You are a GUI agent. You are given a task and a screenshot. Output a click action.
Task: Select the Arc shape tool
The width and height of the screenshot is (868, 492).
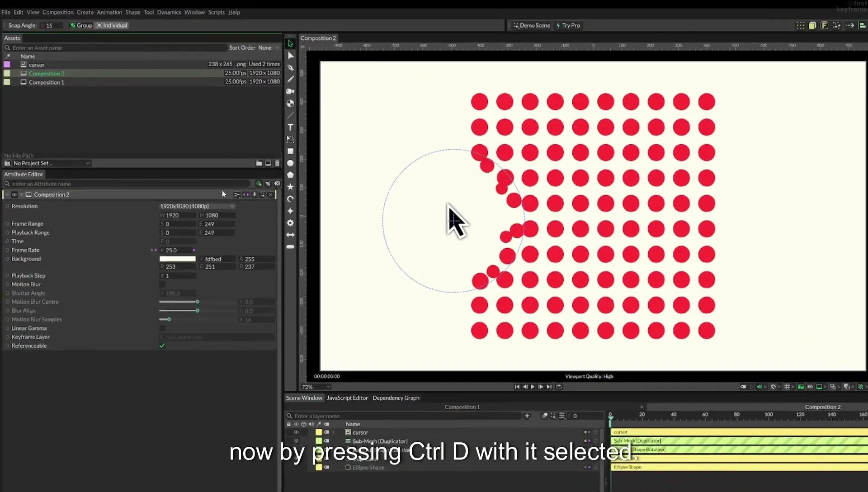pos(290,199)
